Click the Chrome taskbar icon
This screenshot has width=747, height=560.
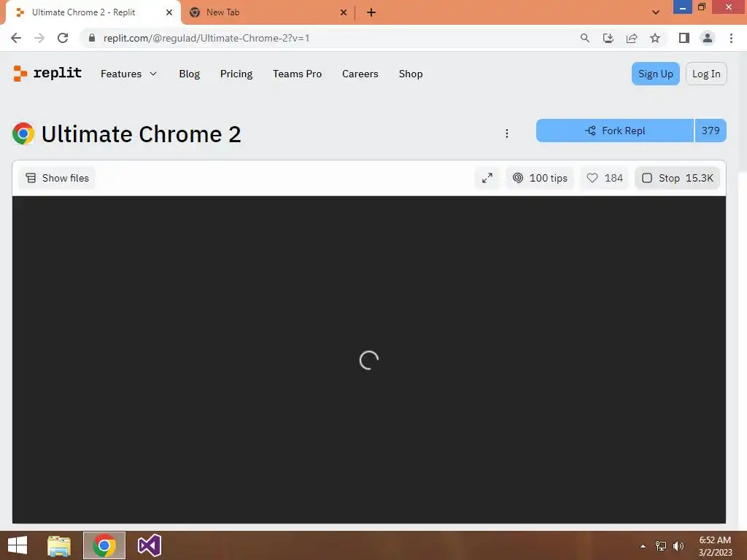(104, 545)
